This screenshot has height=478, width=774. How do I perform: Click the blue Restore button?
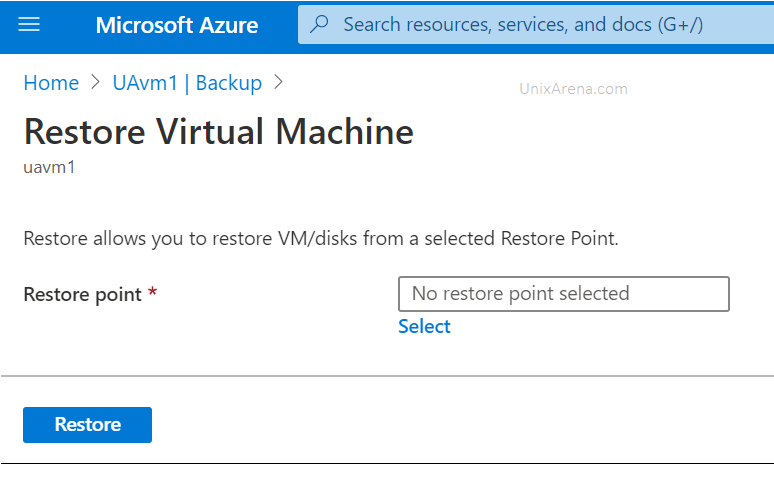87,425
